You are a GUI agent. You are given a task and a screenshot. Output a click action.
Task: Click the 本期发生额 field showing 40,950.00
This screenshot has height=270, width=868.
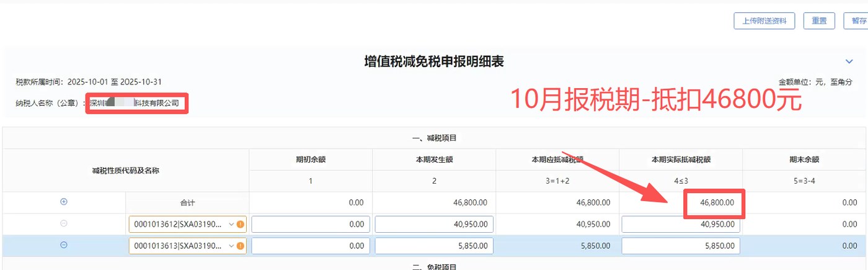(x=434, y=224)
